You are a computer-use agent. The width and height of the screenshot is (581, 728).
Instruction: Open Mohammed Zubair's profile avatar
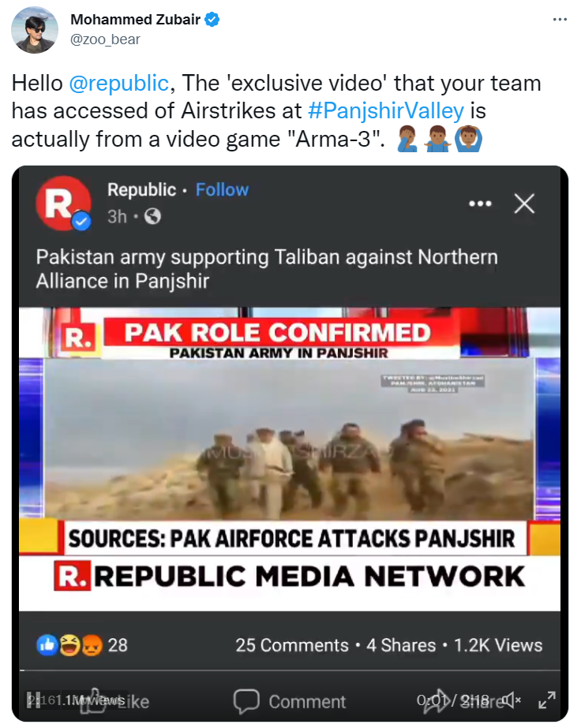[35, 30]
